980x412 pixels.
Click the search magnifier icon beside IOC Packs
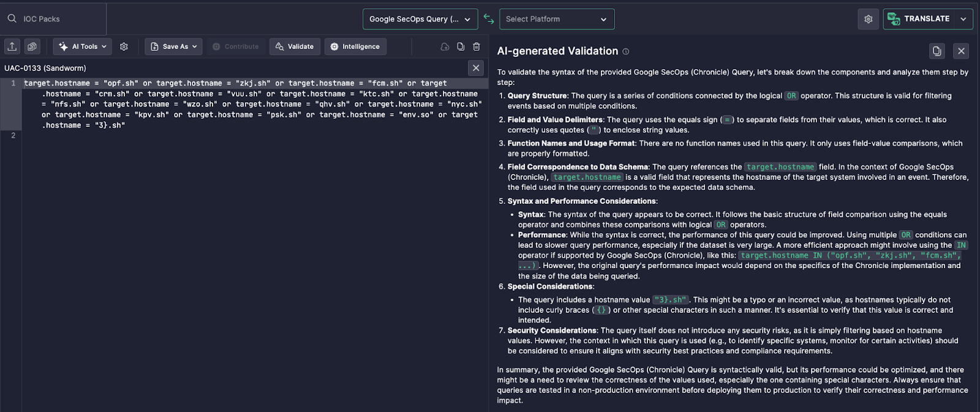click(x=12, y=18)
